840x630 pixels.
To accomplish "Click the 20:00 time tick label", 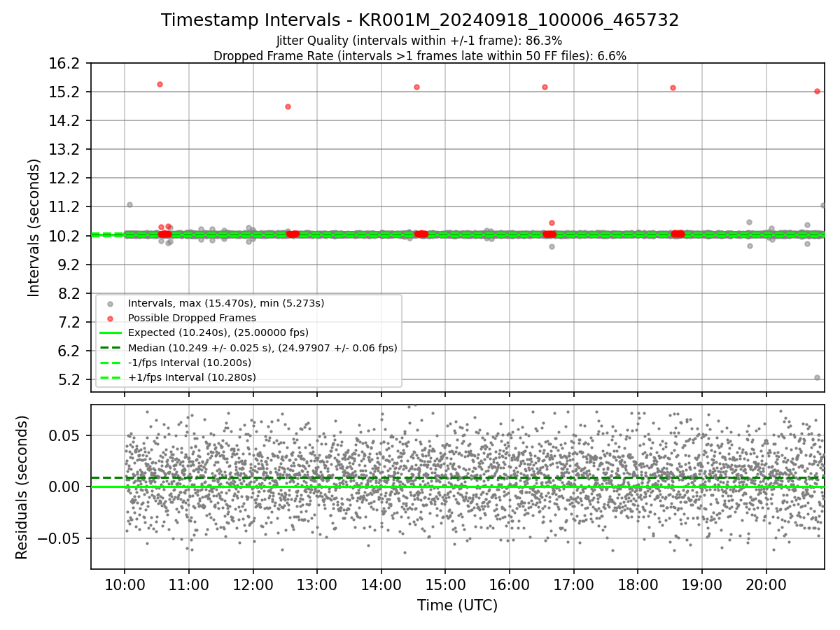I will [x=766, y=584].
